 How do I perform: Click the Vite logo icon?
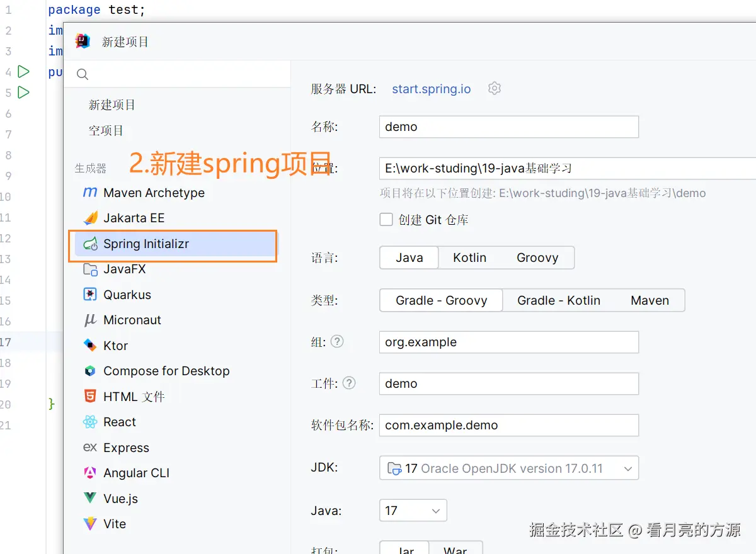tap(91, 524)
